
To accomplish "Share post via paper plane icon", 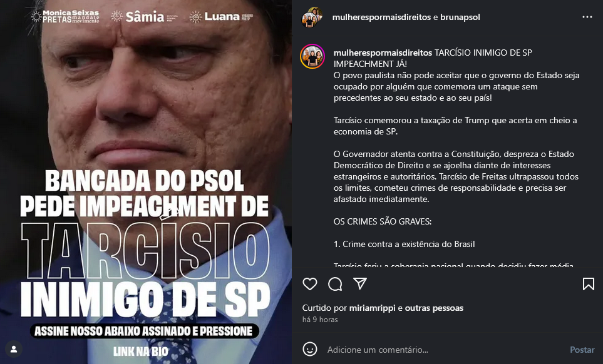I will point(360,284).
